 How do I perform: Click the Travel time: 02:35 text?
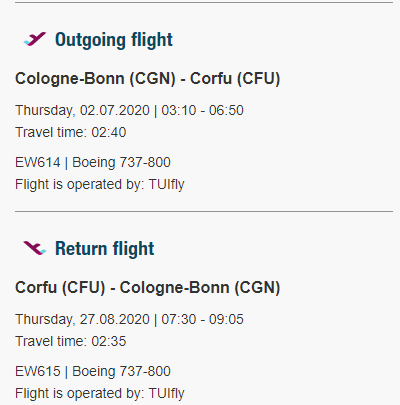click(71, 341)
